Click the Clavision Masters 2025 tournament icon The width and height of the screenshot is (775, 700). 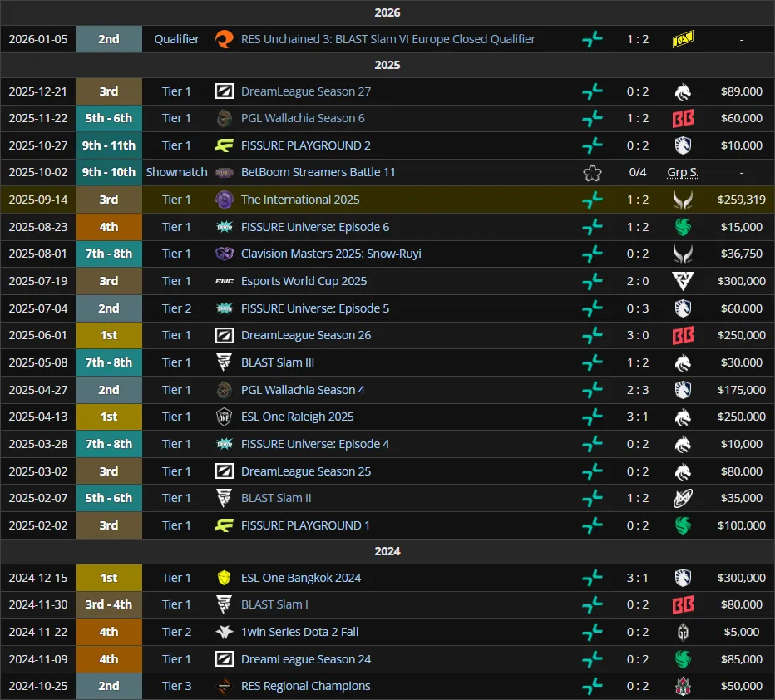point(225,254)
